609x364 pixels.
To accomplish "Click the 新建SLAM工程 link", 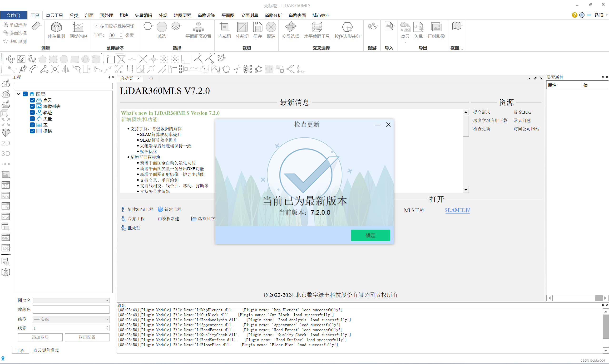I will click(x=140, y=209).
